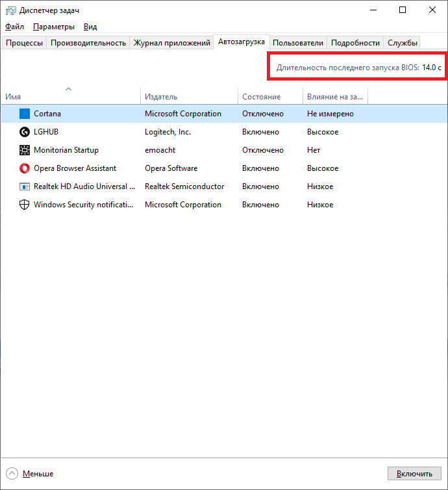
Task: Click the Отключено status of Monitorian Startup
Action: coord(263,150)
